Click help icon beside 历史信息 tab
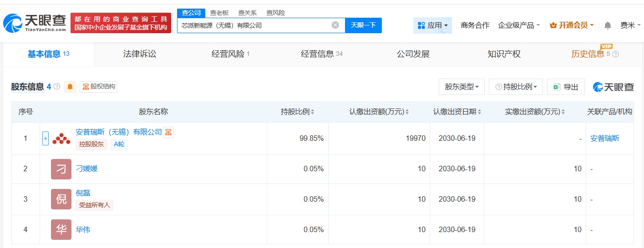Screen dimensions: 644x248 coord(616,54)
